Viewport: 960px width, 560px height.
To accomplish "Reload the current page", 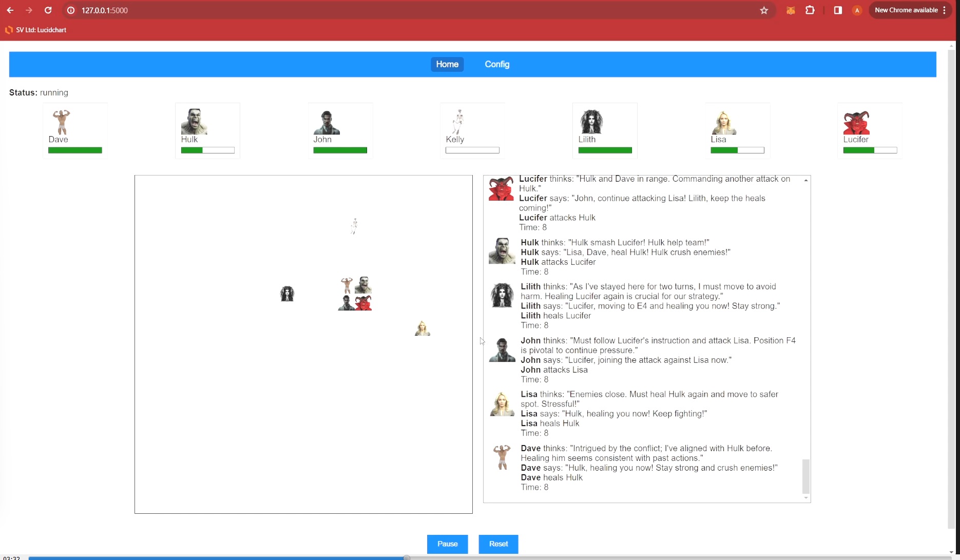I will (x=48, y=10).
